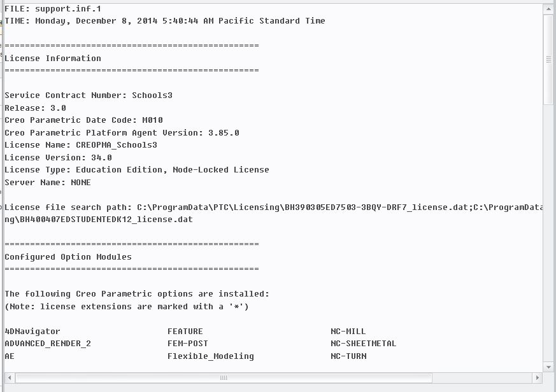Image resolution: width=556 pixels, height=392 pixels.
Task: Click the 'ADVANCED_RENDER_2' module entry
Action: click(x=48, y=344)
